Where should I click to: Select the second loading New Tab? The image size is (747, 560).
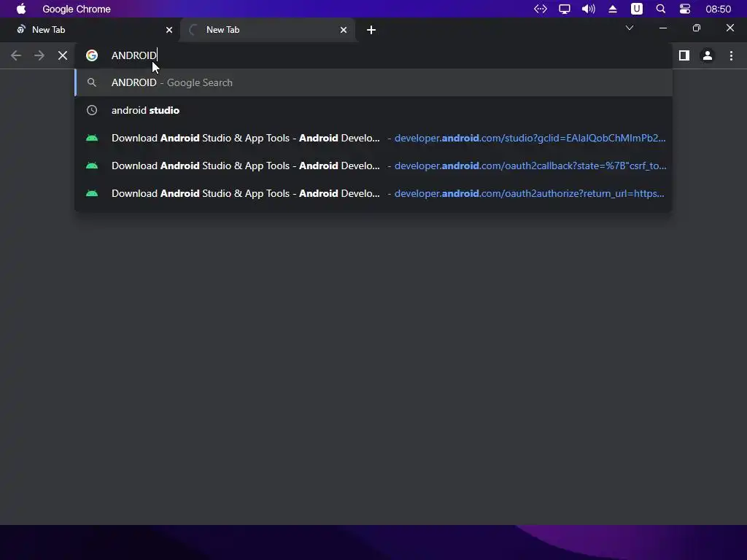[x=267, y=29]
